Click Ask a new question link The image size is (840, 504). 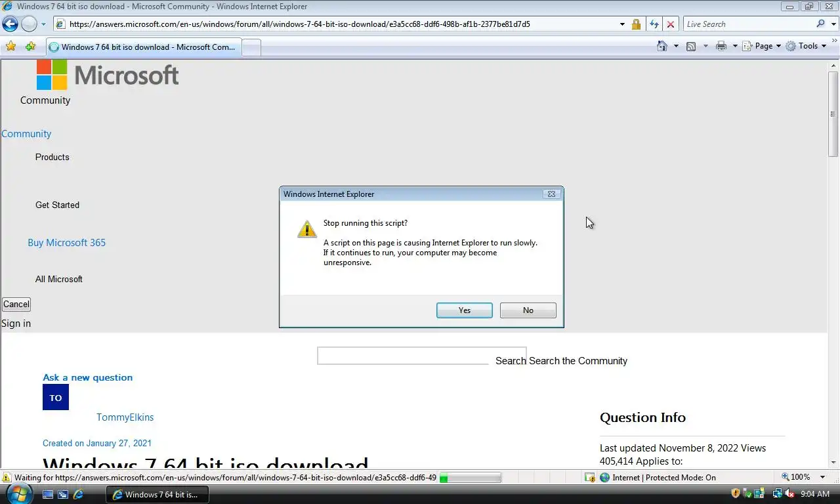tap(87, 377)
